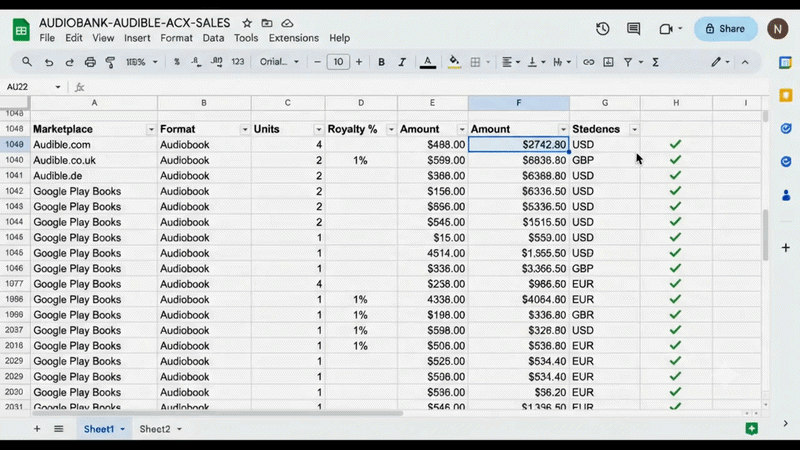The image size is (800, 450).
Task: Increase decimal places
Action: [x=217, y=62]
